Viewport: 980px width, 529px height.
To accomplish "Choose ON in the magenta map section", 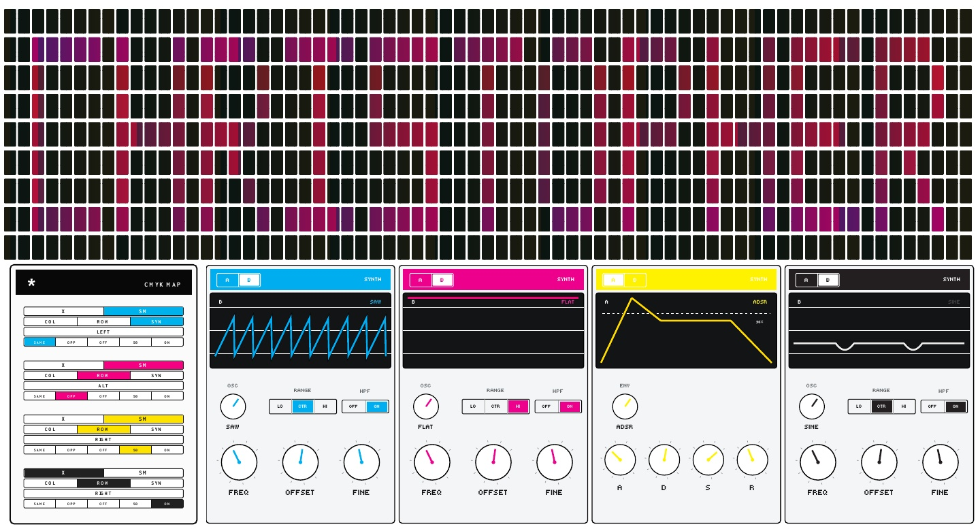I will pyautogui.click(x=167, y=396).
